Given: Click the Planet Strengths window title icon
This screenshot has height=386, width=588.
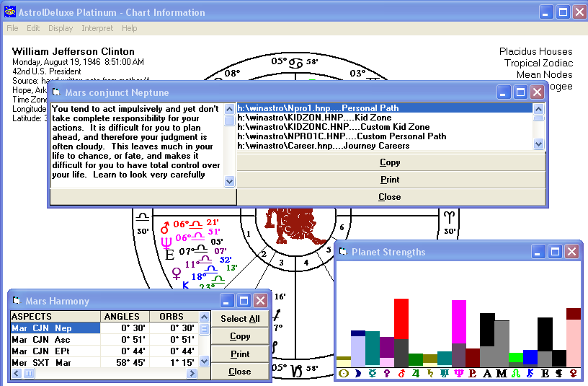Looking at the screenshot, I should [x=343, y=251].
